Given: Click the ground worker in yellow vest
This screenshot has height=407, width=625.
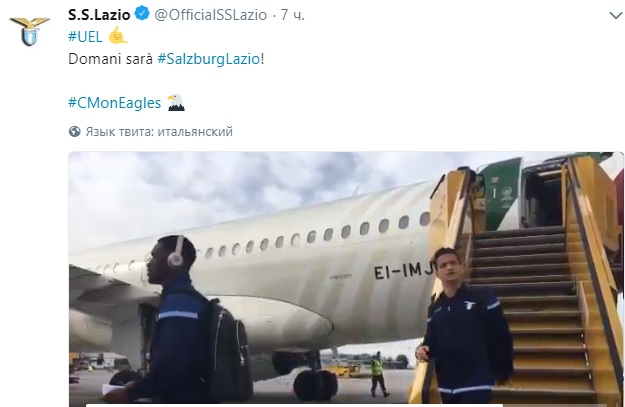Looking at the screenshot, I should click(378, 374).
